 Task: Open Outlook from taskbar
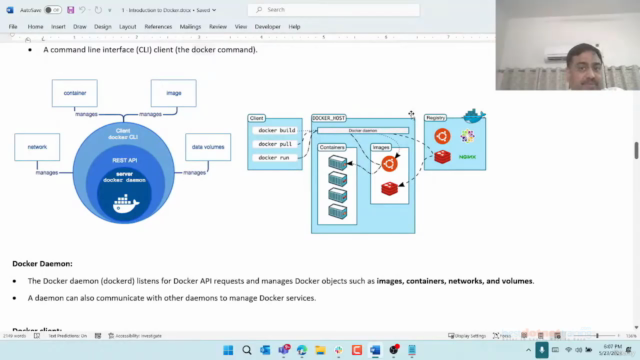click(x=265, y=350)
